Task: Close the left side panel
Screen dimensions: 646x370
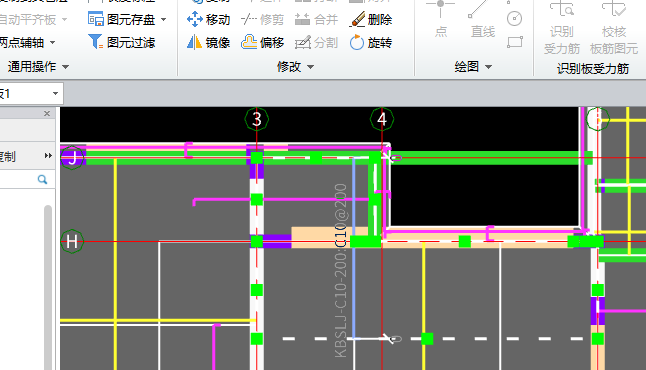Action: (47, 113)
